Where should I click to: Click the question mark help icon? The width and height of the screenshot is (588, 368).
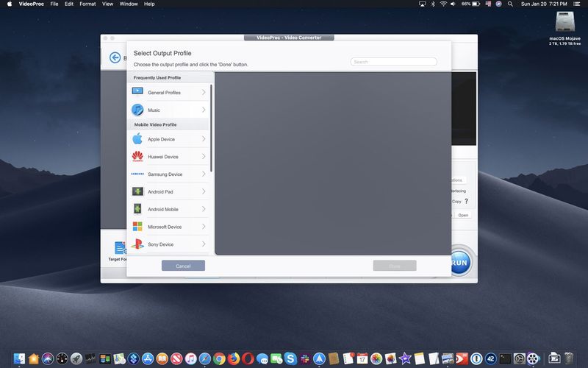pos(466,201)
